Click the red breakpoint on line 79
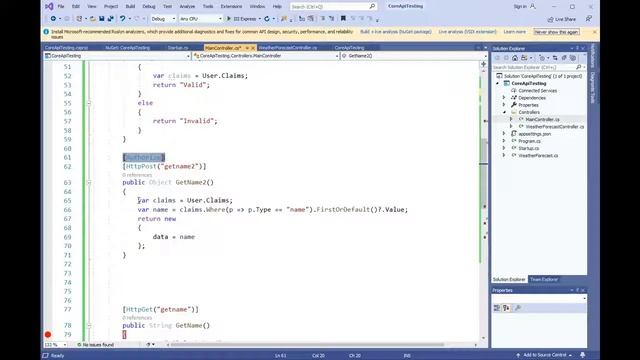This screenshot has width=640, height=360. tap(48, 335)
